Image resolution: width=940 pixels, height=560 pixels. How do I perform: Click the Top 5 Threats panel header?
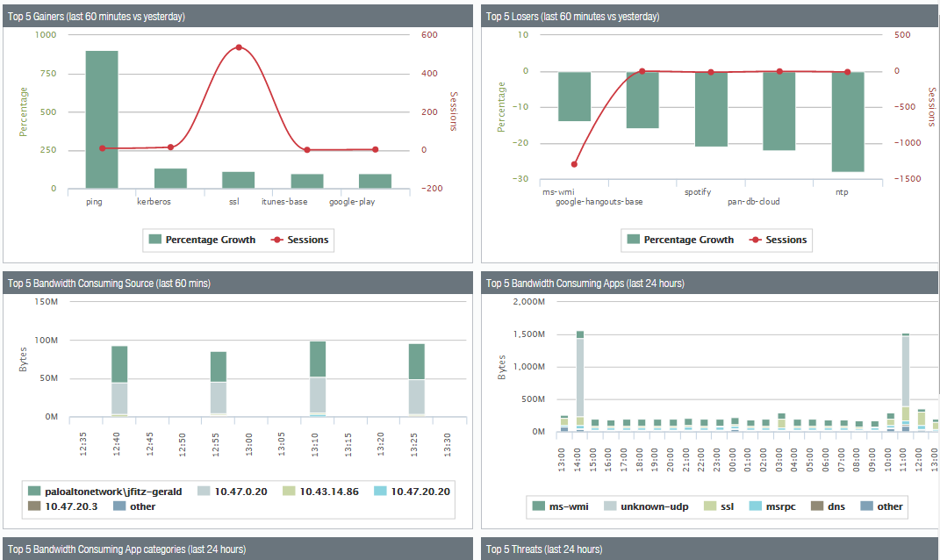point(710,549)
